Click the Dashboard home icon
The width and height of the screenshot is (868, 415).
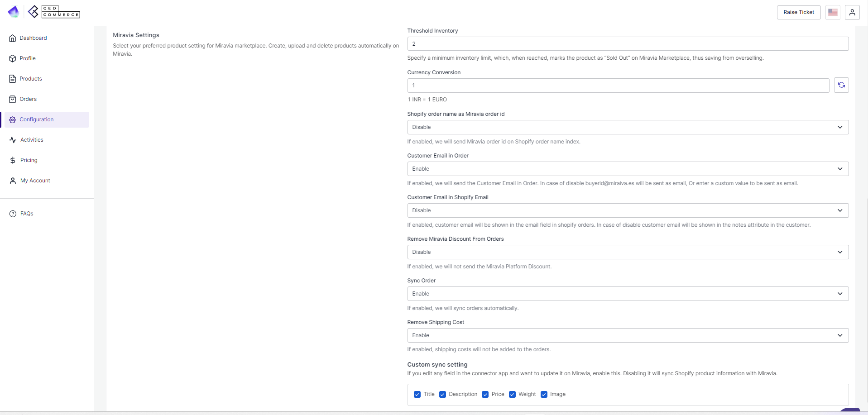coord(13,38)
